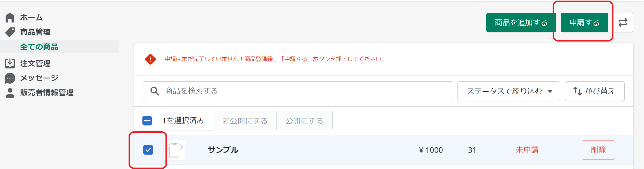
Task: Uncheck the サンプル product checkbox
Action: tap(148, 150)
